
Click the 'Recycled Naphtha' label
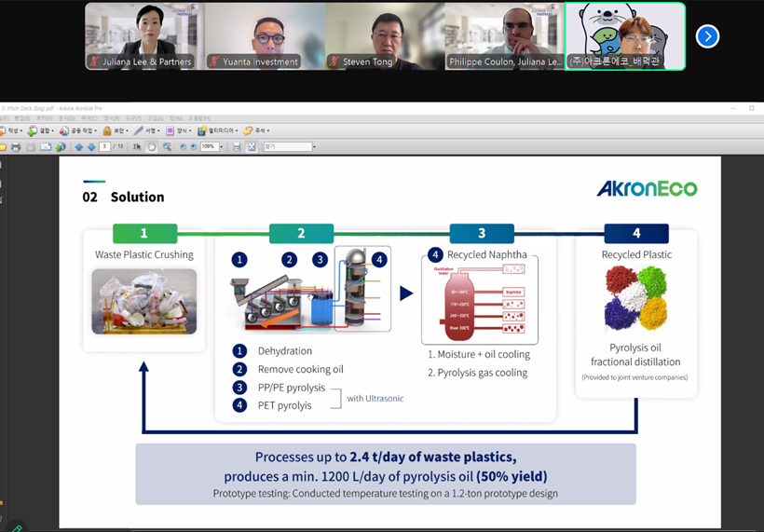tap(486, 254)
